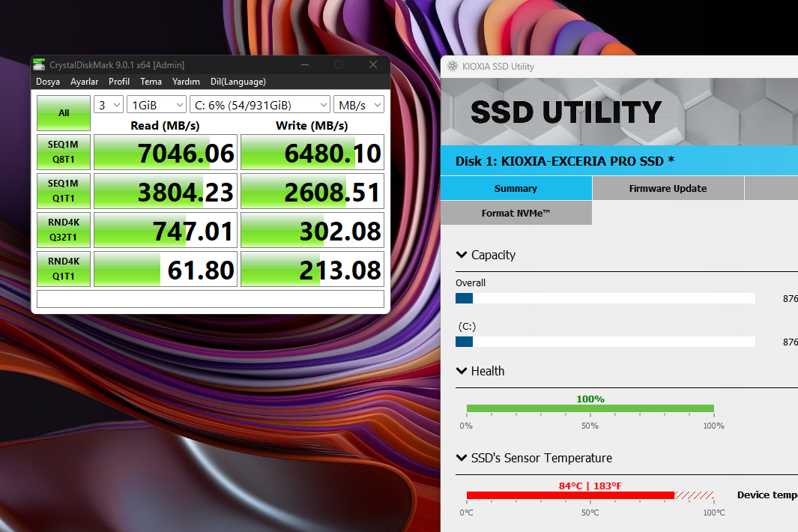798x532 pixels.
Task: Switch to the Firmware Update tab
Action: (x=668, y=188)
